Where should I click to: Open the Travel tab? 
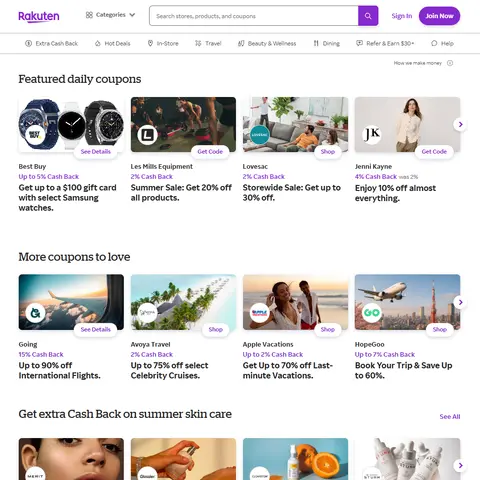(208, 43)
